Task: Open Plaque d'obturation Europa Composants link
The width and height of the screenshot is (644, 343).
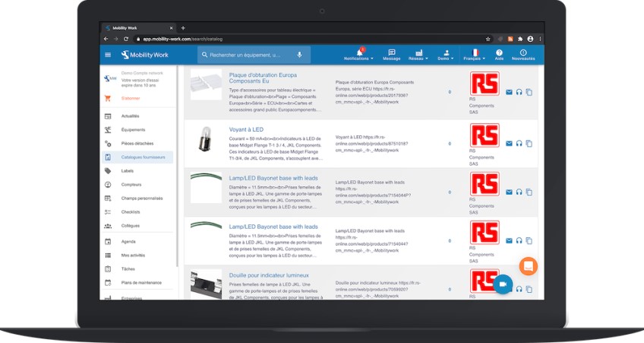Action: click(263, 78)
